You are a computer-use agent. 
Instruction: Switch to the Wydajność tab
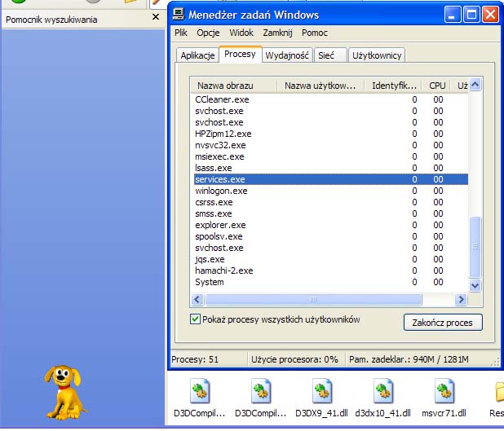pyautogui.click(x=287, y=55)
